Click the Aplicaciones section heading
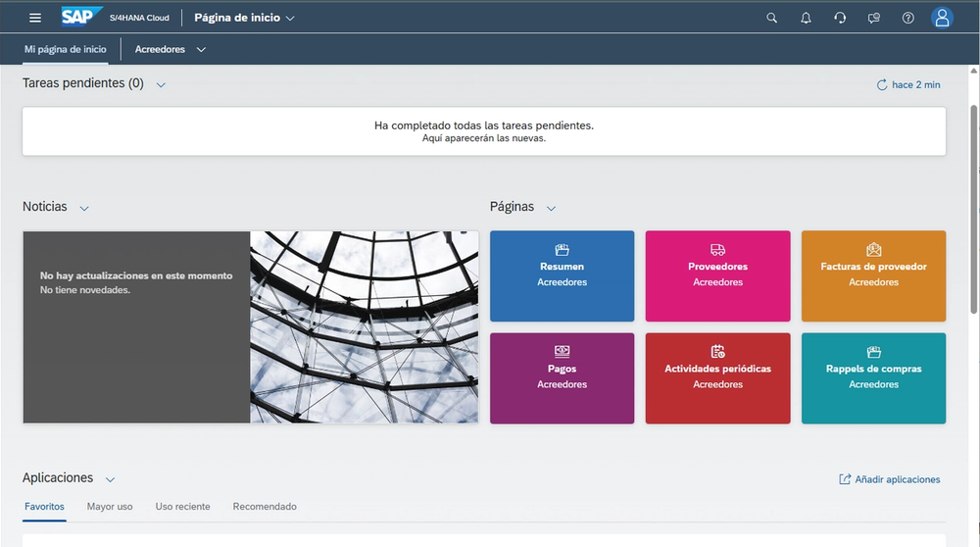 point(58,478)
